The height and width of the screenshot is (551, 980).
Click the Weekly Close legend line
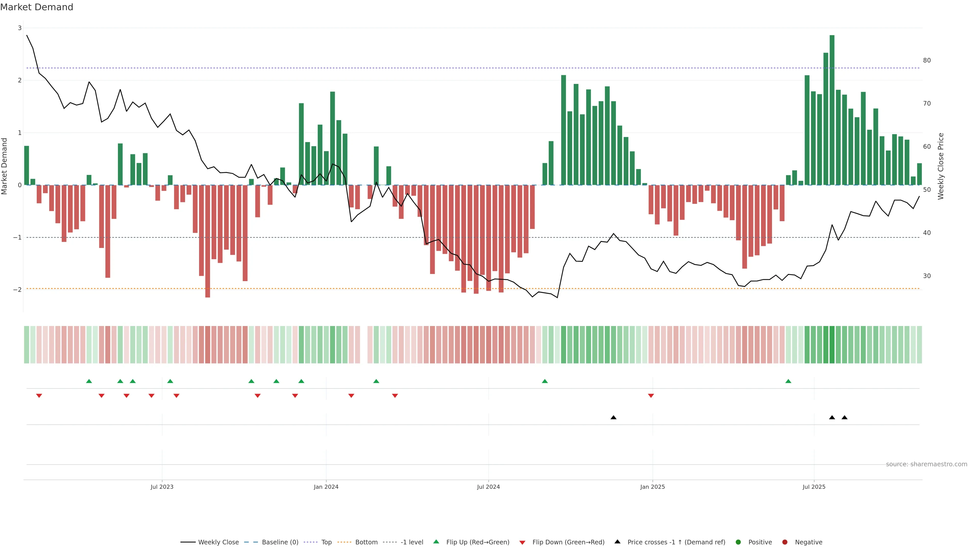(188, 542)
